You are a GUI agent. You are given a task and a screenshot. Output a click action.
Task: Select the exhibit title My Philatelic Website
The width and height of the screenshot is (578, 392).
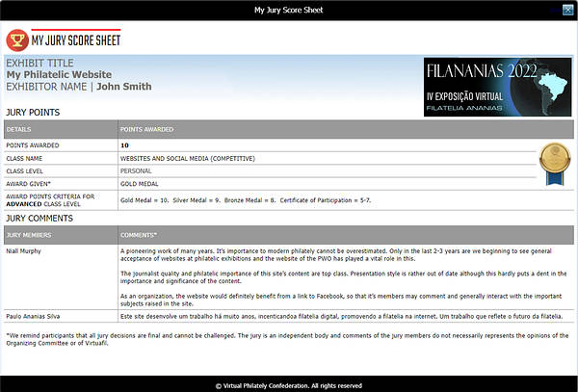click(x=59, y=74)
